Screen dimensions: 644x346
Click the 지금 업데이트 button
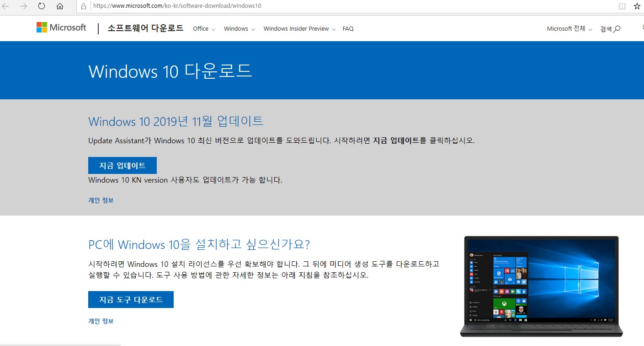[x=122, y=166]
